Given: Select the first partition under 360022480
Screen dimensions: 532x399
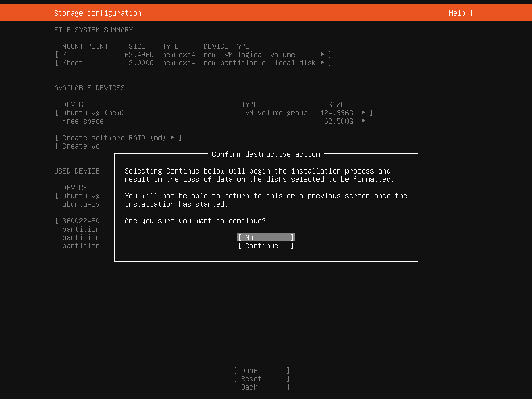Looking at the screenshot, I should coord(81,229).
